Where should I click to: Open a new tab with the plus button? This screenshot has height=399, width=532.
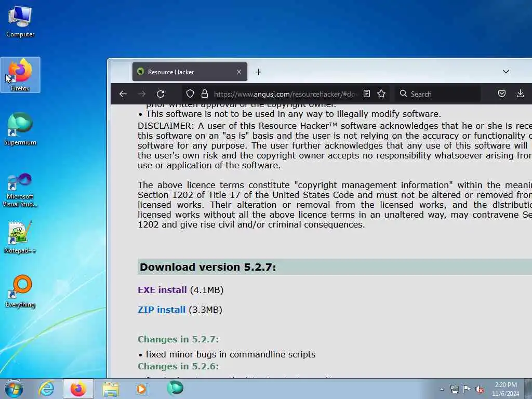259,72
